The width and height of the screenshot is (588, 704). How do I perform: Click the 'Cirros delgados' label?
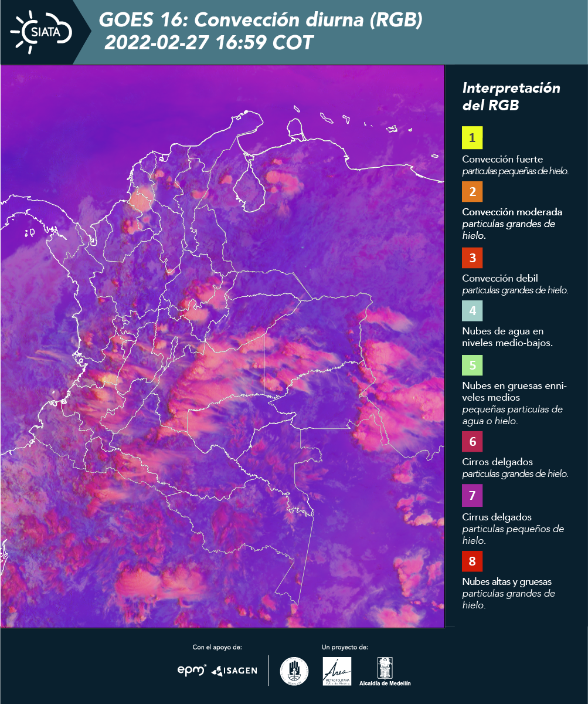tap(497, 462)
